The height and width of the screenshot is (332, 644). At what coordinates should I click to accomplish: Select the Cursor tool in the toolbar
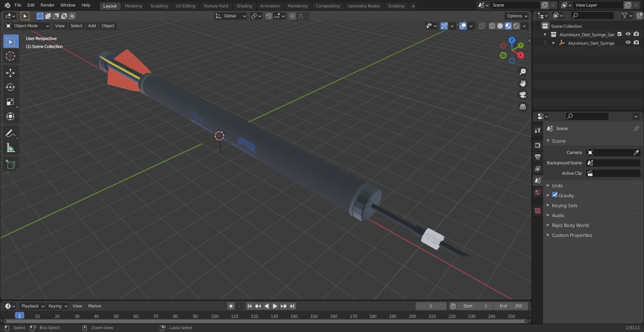pos(10,56)
